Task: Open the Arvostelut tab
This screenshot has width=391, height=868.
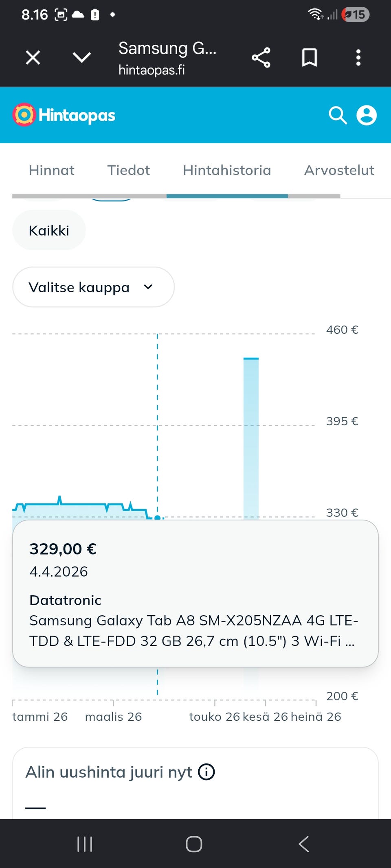Action: [339, 170]
